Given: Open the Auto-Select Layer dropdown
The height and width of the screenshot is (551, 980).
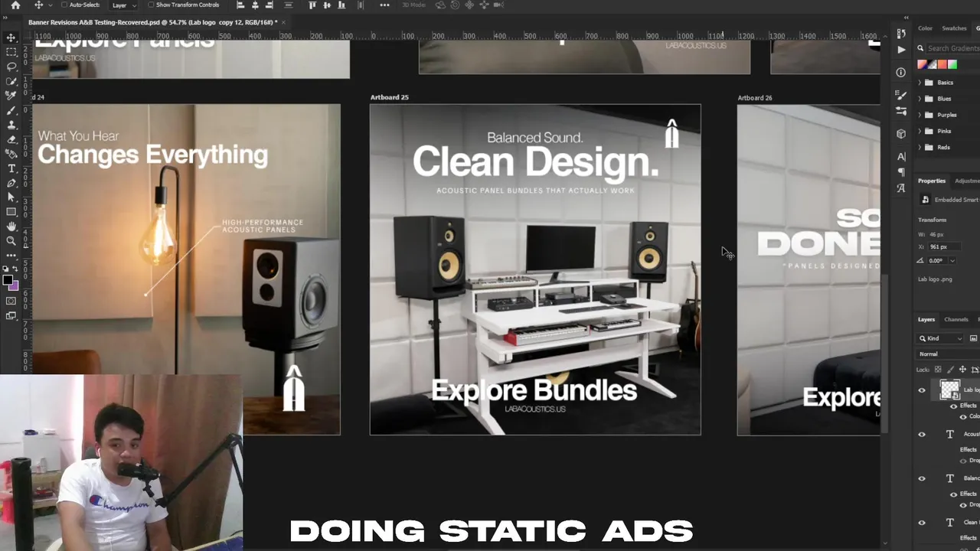Looking at the screenshot, I should click(x=124, y=5).
